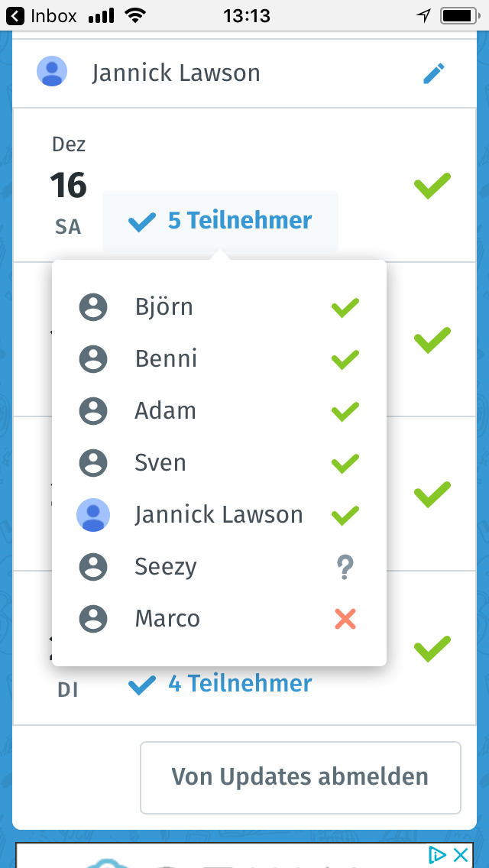Tap the Jannick Lawson name in header
This screenshot has height=868, width=489.
click(x=176, y=73)
